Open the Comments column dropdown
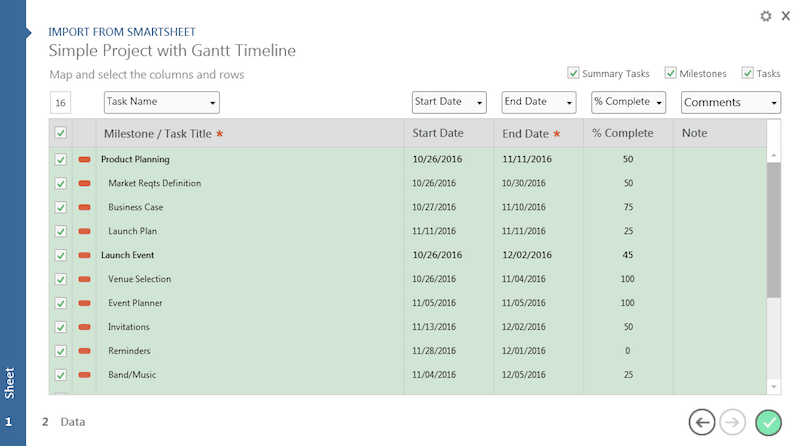The width and height of the screenshot is (800, 446). 730,102
